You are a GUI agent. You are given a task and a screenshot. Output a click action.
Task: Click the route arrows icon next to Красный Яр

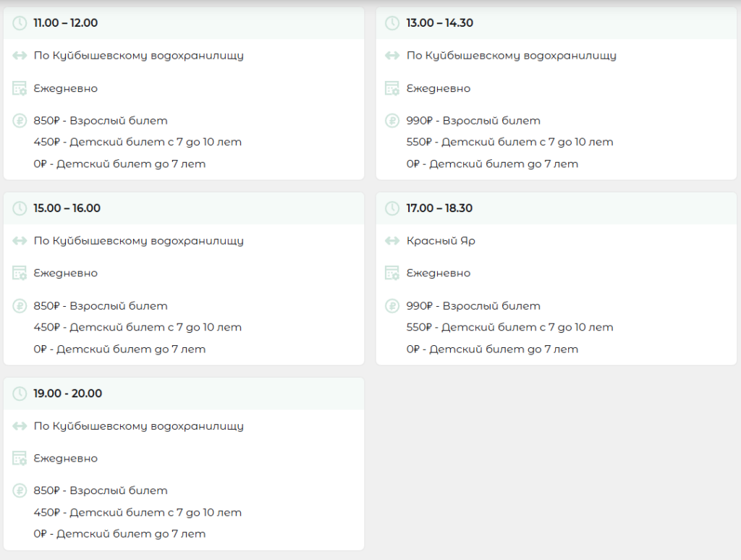(392, 241)
